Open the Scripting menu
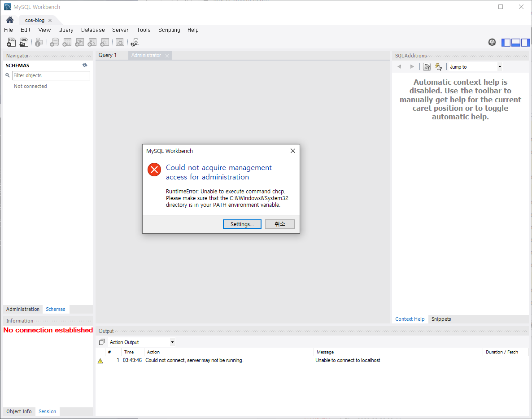 tap(169, 30)
